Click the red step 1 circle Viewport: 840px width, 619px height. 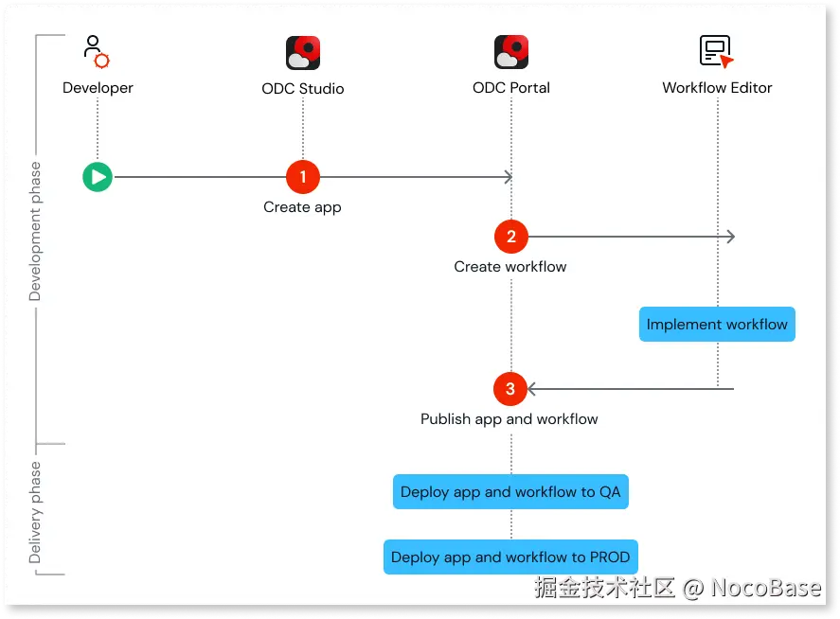[x=302, y=176]
